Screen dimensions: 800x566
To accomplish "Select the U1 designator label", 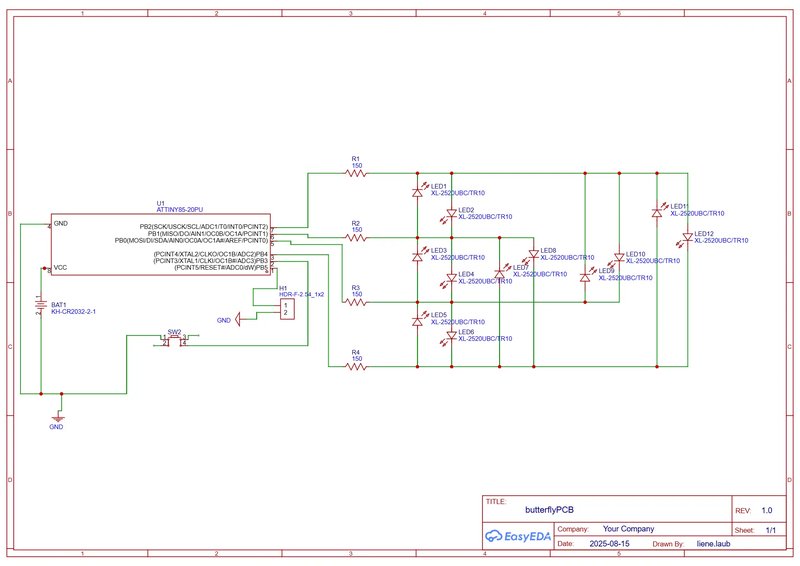I will click(161, 203).
